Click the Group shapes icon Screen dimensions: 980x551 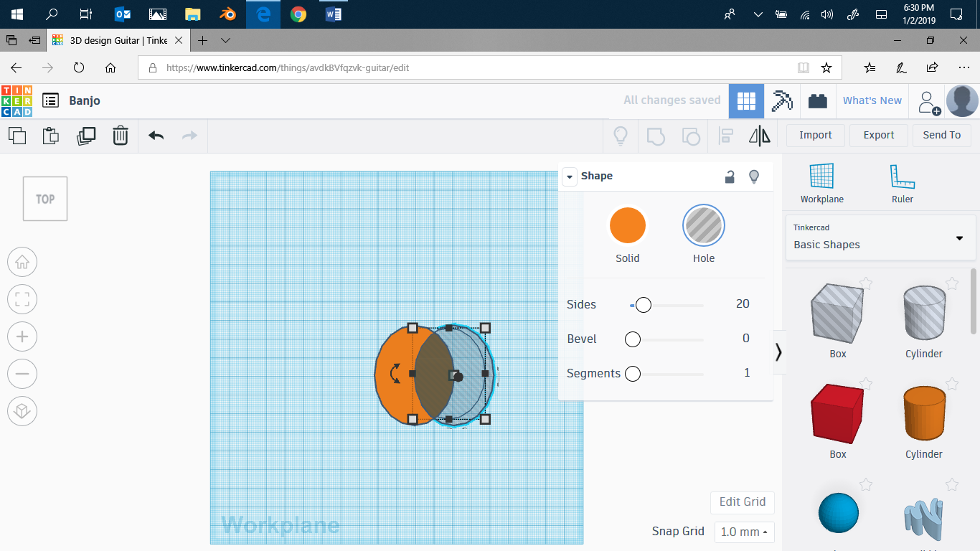[x=656, y=135]
